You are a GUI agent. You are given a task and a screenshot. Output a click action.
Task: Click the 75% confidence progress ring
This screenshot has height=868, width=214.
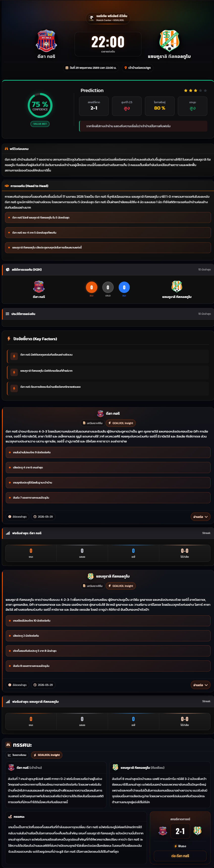point(40,105)
